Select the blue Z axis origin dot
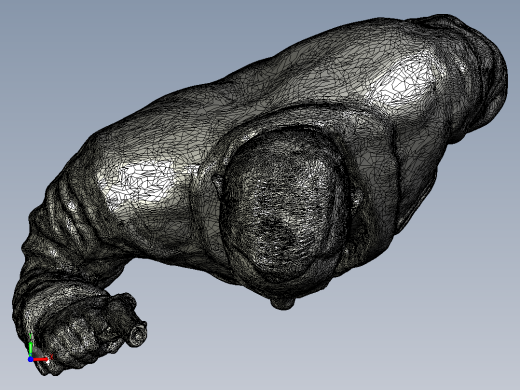Image resolution: width=520 pixels, height=390 pixels. 30,359
